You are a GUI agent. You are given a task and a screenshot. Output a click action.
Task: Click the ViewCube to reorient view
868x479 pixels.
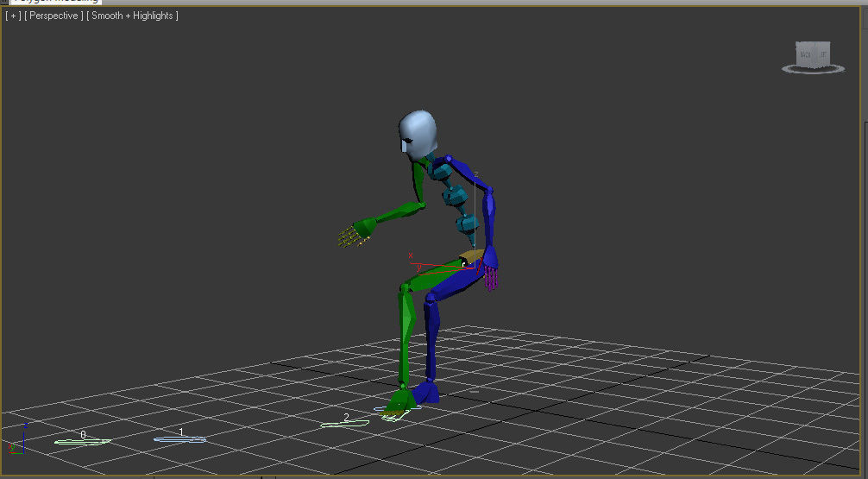(x=813, y=54)
